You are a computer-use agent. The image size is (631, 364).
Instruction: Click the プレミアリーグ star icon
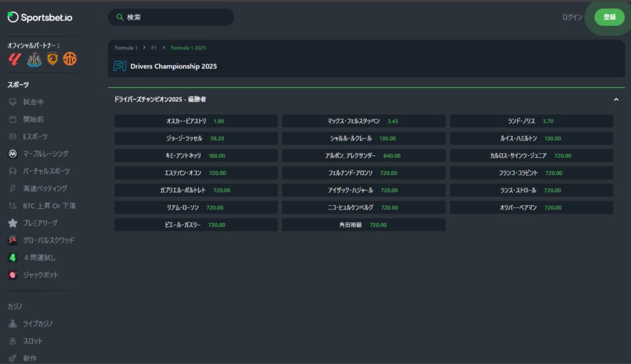point(13,223)
